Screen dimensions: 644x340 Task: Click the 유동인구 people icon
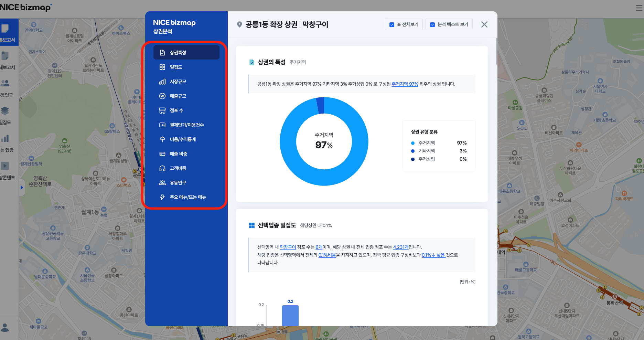162,183
